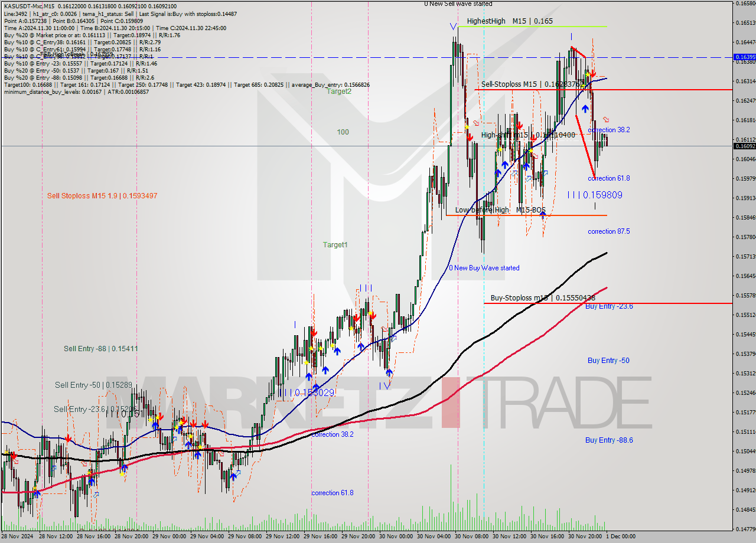Click the 'Buy %10 @ C_Entry38' line
Screen dimensions: 756x543
[x=82, y=42]
